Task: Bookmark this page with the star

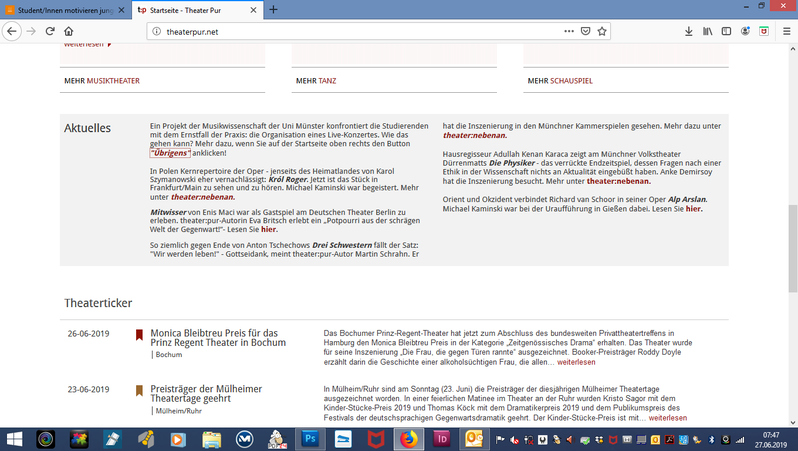Action: pyautogui.click(x=602, y=31)
